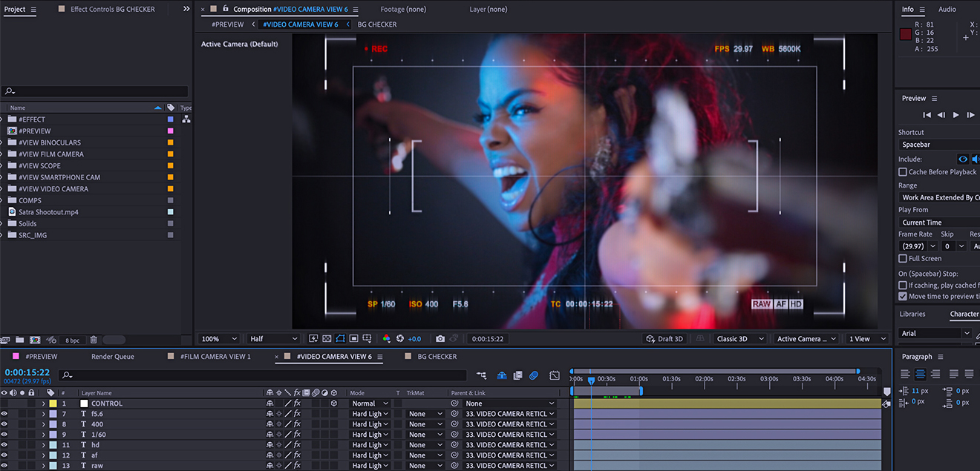Click the Draft 3D button
980x471 pixels.
pos(664,339)
